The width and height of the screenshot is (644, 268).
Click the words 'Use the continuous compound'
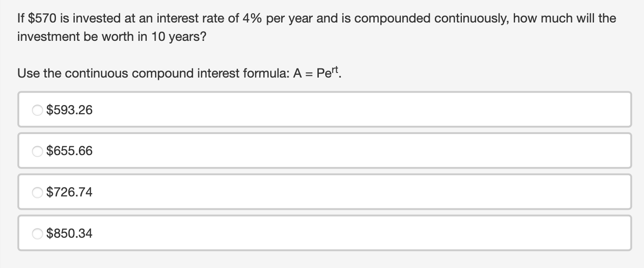[x=105, y=73]
